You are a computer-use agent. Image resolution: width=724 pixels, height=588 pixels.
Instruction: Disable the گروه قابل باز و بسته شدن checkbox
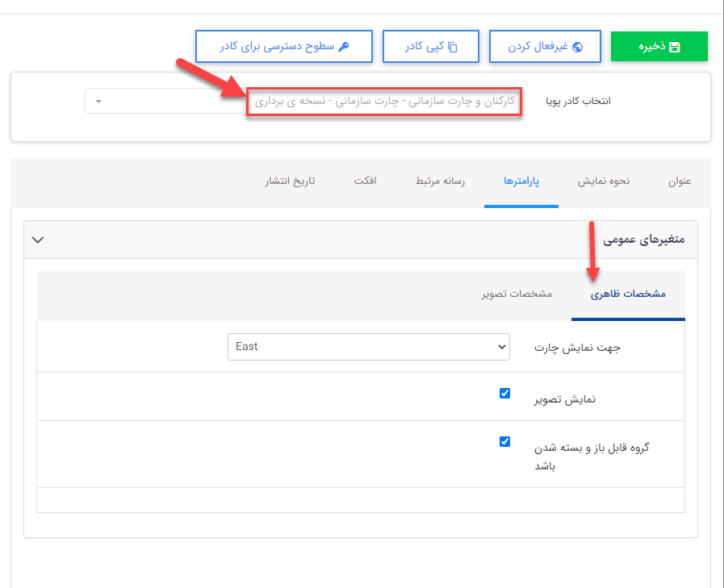click(504, 441)
